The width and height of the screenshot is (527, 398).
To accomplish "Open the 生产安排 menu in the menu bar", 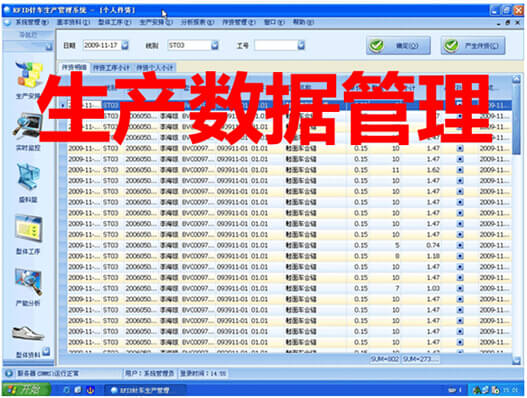I will (156, 23).
